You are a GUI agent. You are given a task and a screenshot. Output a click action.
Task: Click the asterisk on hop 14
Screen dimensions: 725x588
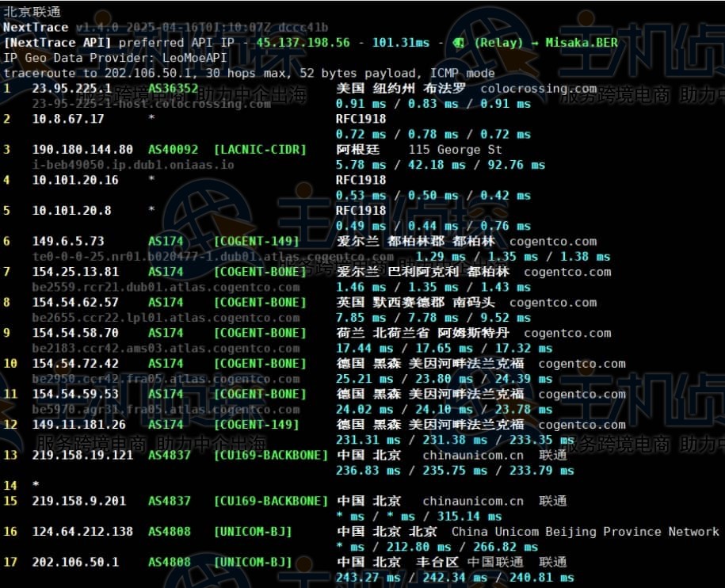pos(36,485)
